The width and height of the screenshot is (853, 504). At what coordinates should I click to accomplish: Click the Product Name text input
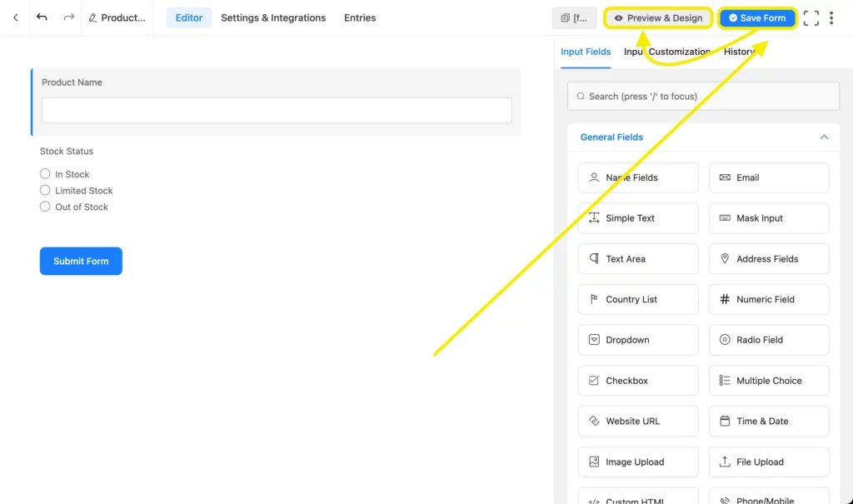click(x=277, y=111)
